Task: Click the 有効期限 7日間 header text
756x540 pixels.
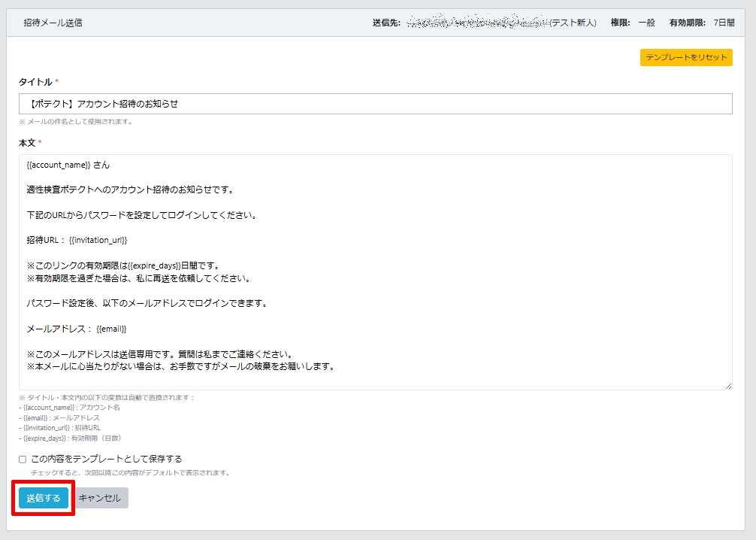Action: pos(701,23)
